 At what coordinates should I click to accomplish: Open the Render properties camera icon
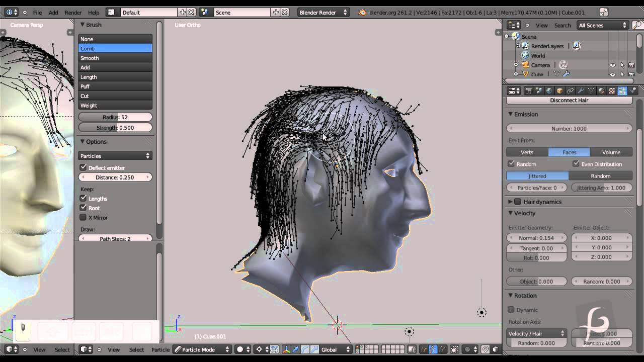coord(529,90)
